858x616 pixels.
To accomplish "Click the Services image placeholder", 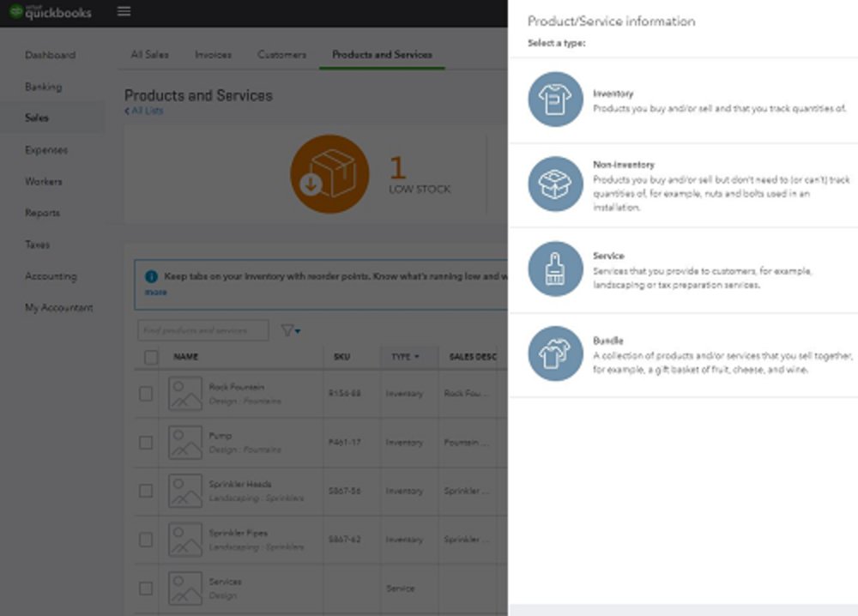I will click(x=185, y=589).
